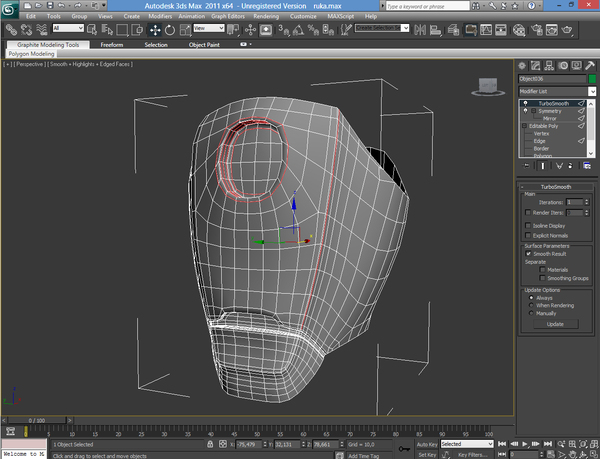
Task: Click the teapot Render icon in toolbar
Action: pos(568,30)
